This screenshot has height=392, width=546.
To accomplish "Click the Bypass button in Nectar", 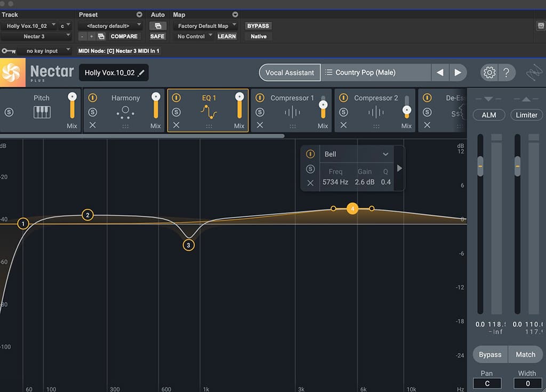I will click(490, 354).
